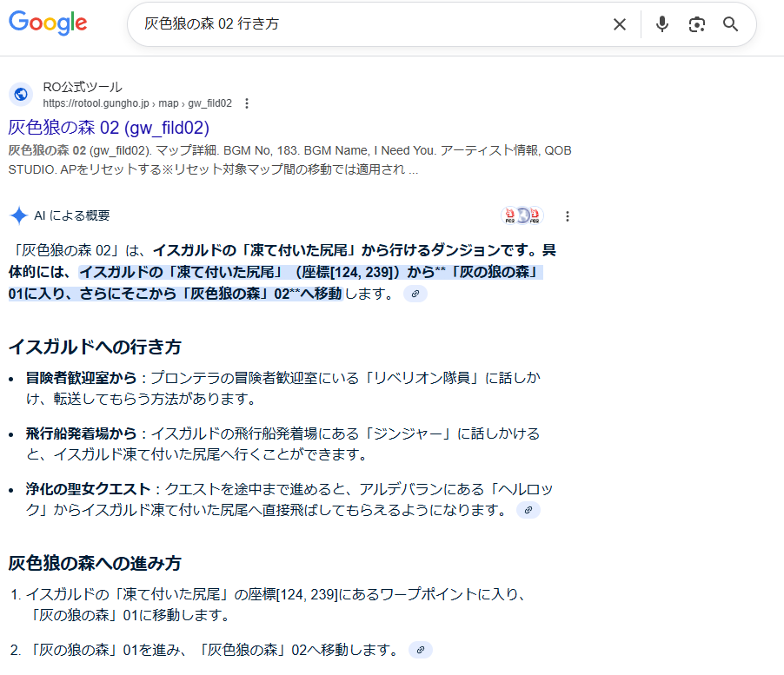
Task: Focus the search box containing 灰色狼の森 02 行き方
Action: pyautogui.click(x=365, y=24)
